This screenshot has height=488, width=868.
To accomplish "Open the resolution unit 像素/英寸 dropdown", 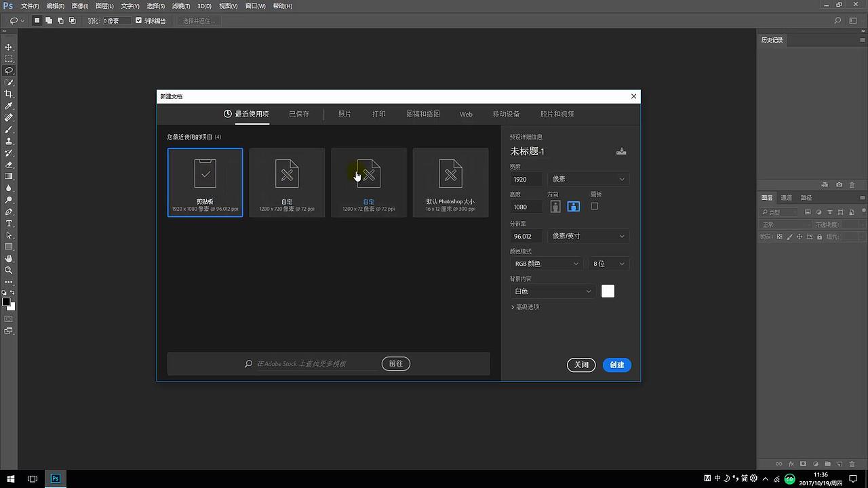I will pyautogui.click(x=588, y=236).
